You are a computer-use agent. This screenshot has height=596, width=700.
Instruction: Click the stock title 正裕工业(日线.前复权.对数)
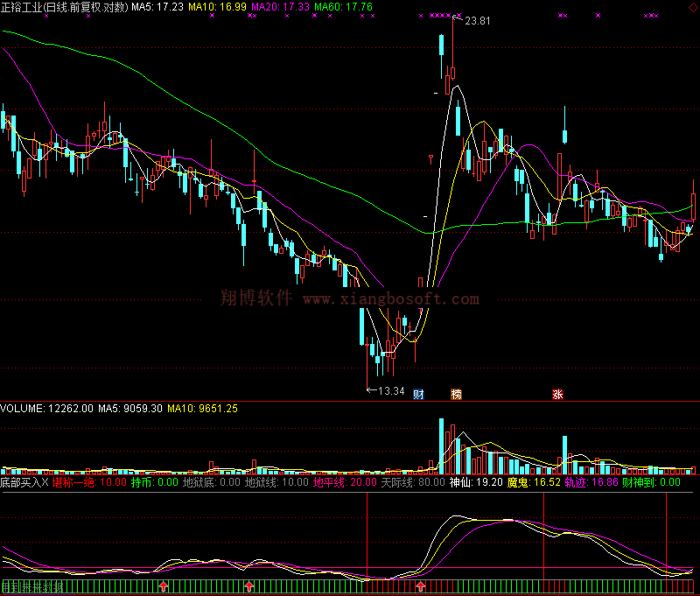pos(64,7)
